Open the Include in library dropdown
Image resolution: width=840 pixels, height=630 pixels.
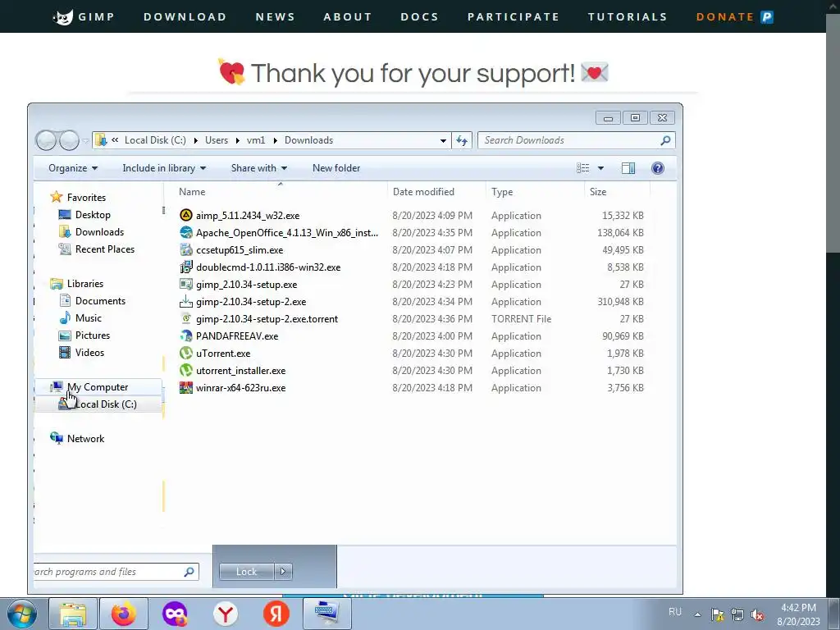pos(164,168)
